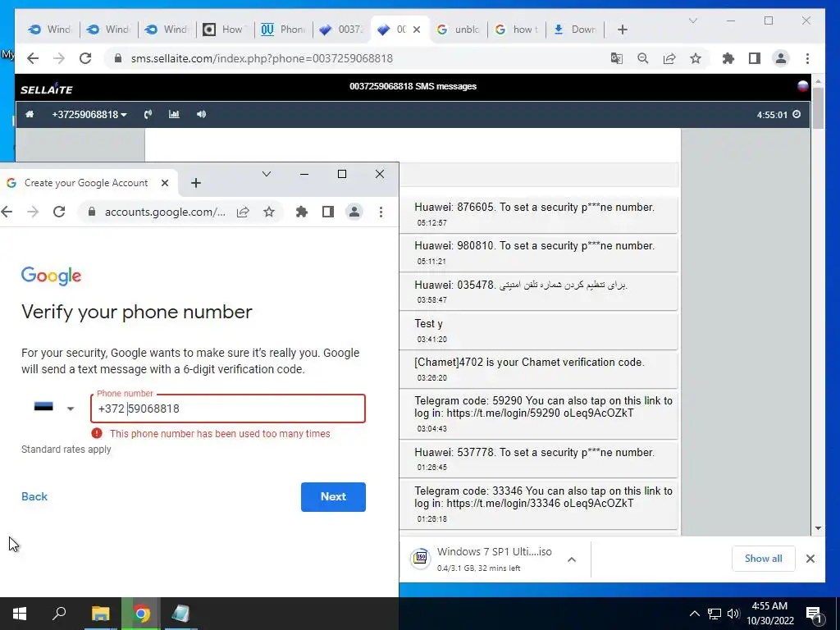Reload the sms.sellaite.com page
This screenshot has width=840, height=630.
[x=85, y=58]
